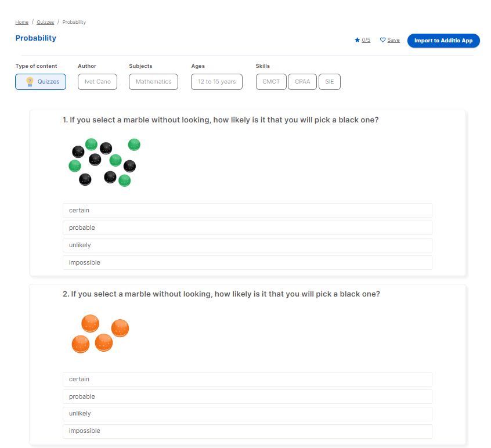491x448 pixels.
Task: Click the star rating icon
Action: pyautogui.click(x=357, y=40)
